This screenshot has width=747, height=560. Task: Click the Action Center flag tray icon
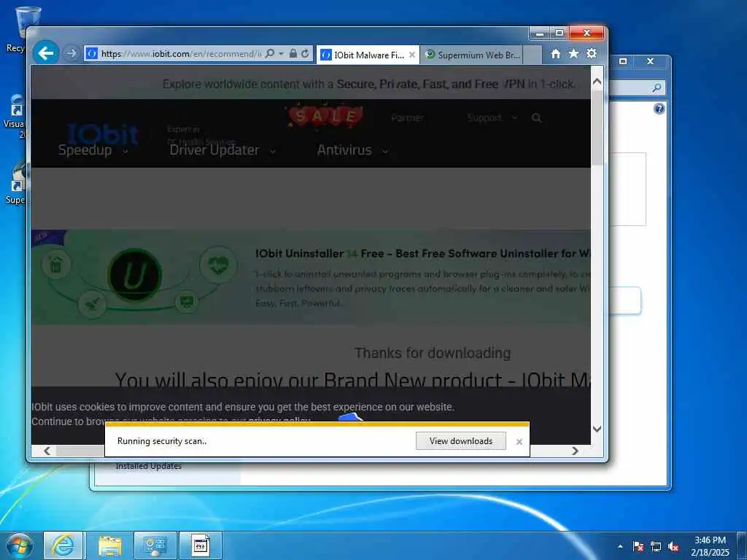tap(638, 547)
